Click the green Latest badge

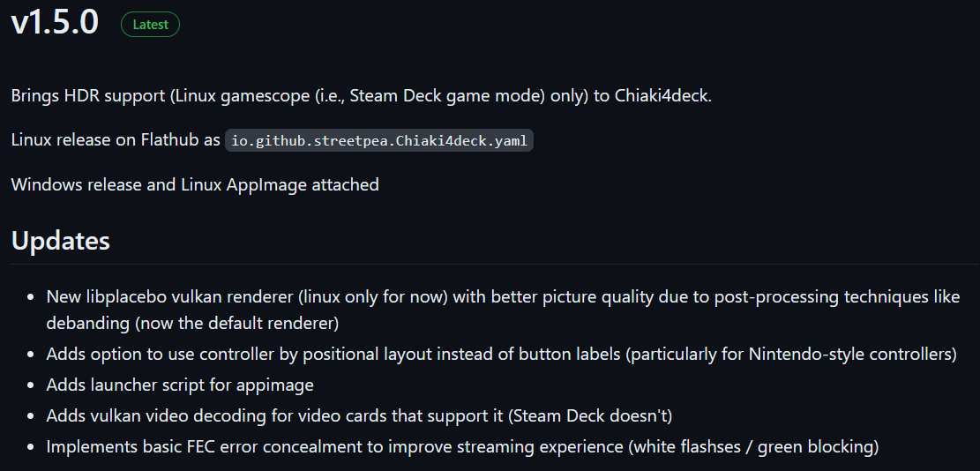[150, 25]
